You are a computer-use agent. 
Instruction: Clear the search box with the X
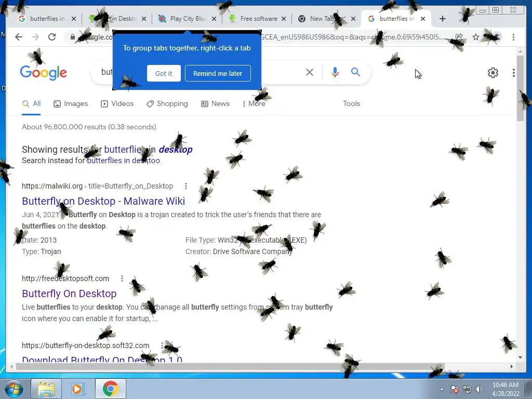click(x=310, y=72)
